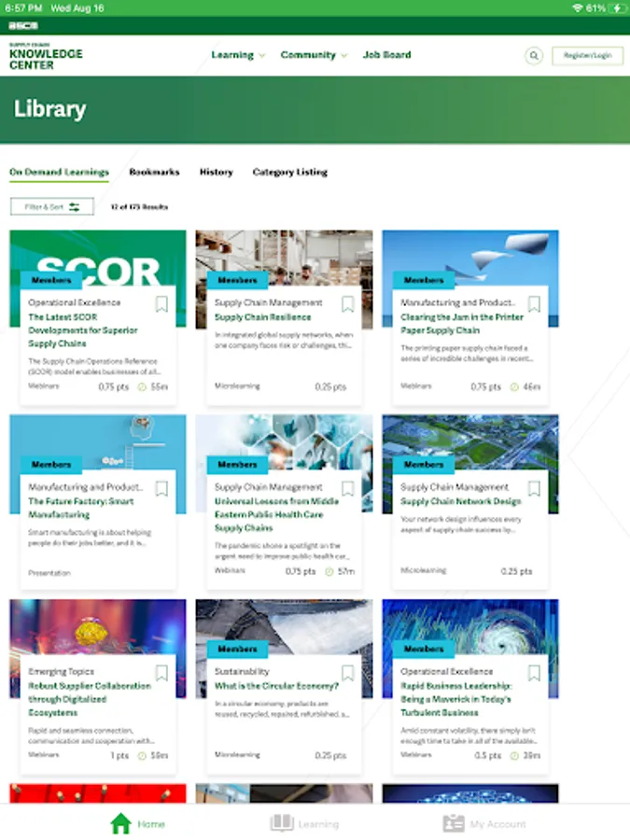Click clock icon on Robust Supplier card
The height and width of the screenshot is (840, 630).
coord(142,756)
